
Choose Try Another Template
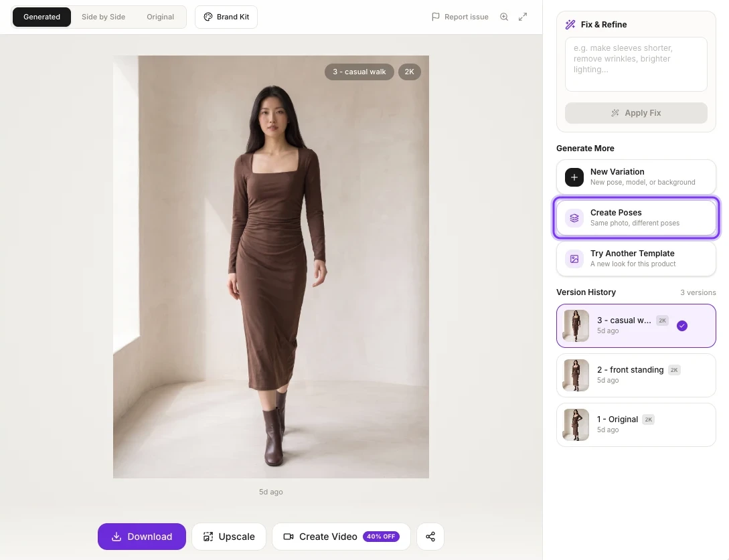tap(636, 258)
